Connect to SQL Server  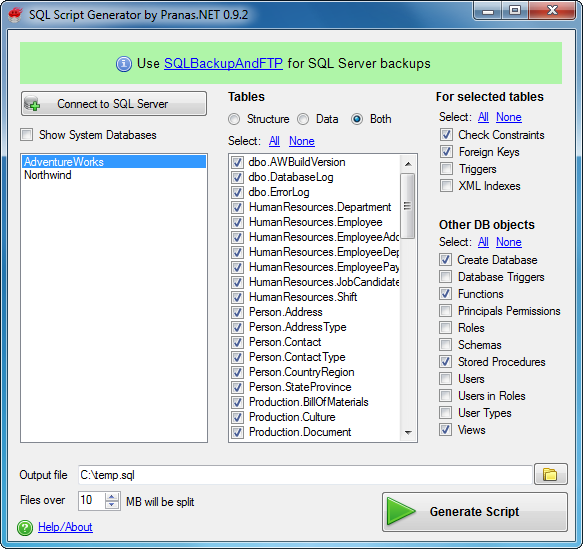(114, 104)
